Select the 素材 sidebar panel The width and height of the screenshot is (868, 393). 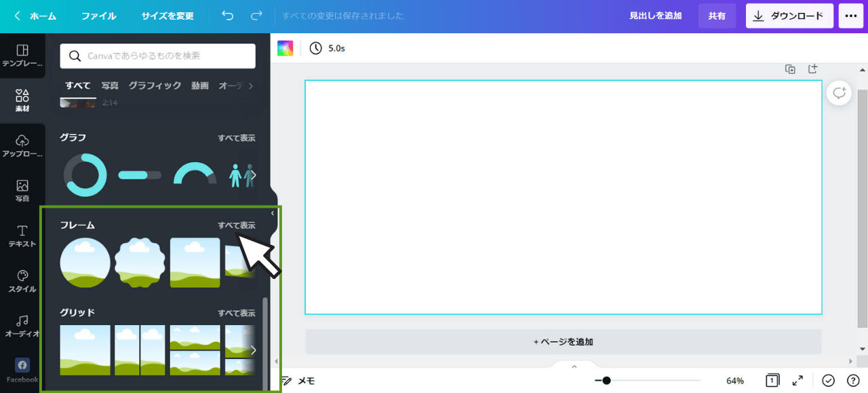pyautogui.click(x=22, y=100)
